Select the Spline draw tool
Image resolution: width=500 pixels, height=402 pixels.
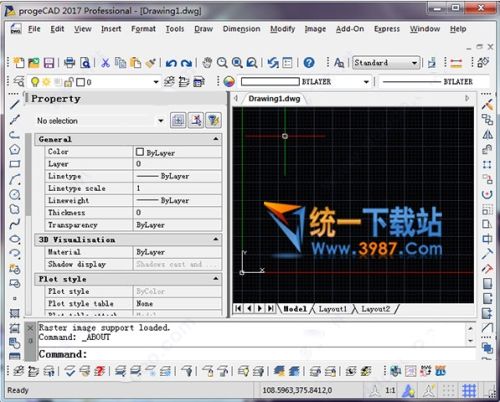click(15, 224)
